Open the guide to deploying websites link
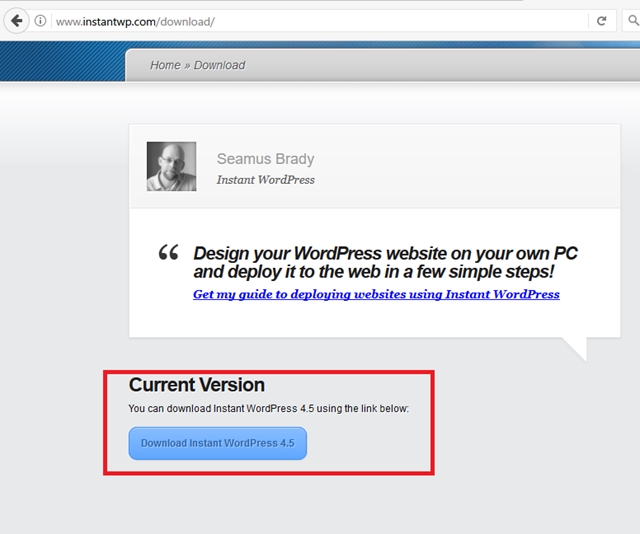 pos(376,294)
